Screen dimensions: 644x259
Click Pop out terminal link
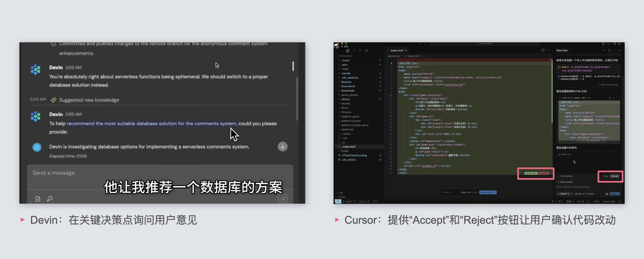[x=608, y=85]
